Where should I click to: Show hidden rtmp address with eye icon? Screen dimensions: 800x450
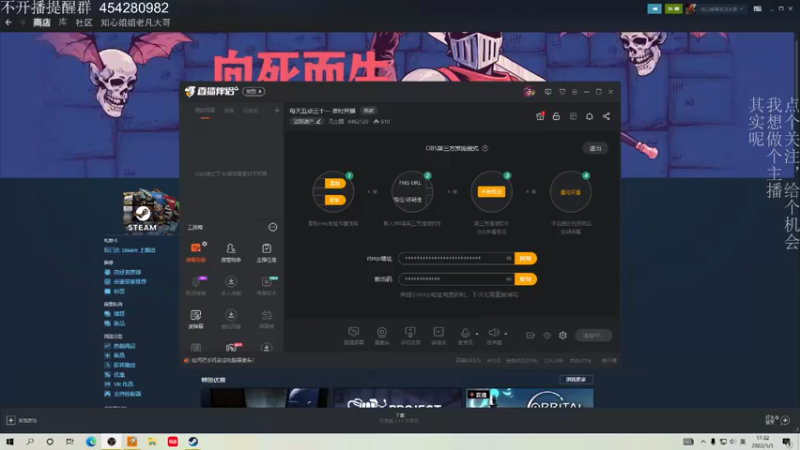(x=509, y=258)
